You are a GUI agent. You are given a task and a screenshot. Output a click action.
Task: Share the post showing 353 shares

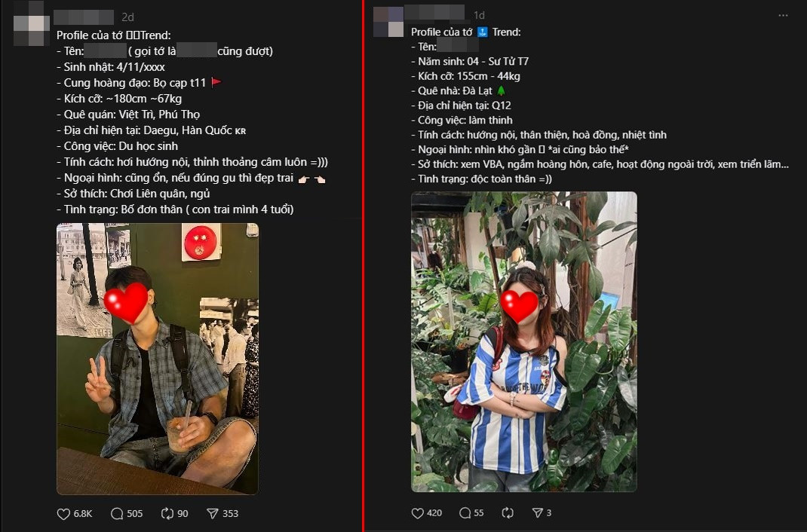213,513
